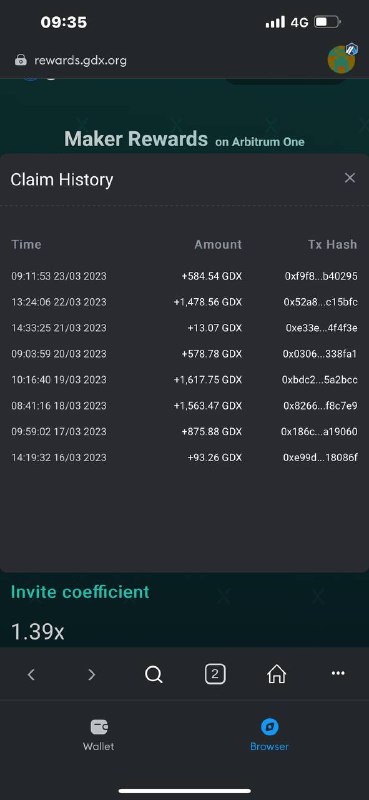
Task: Switch to the Wallet tab
Action: coord(99,735)
